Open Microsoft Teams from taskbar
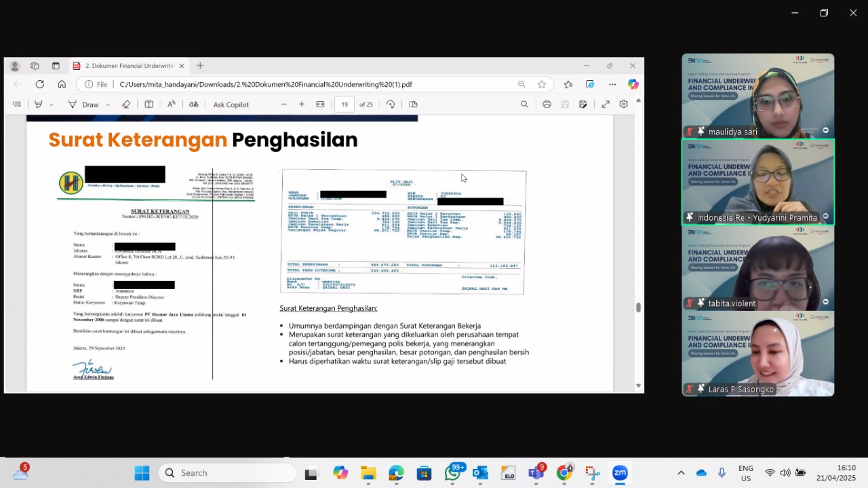 pos(536,473)
